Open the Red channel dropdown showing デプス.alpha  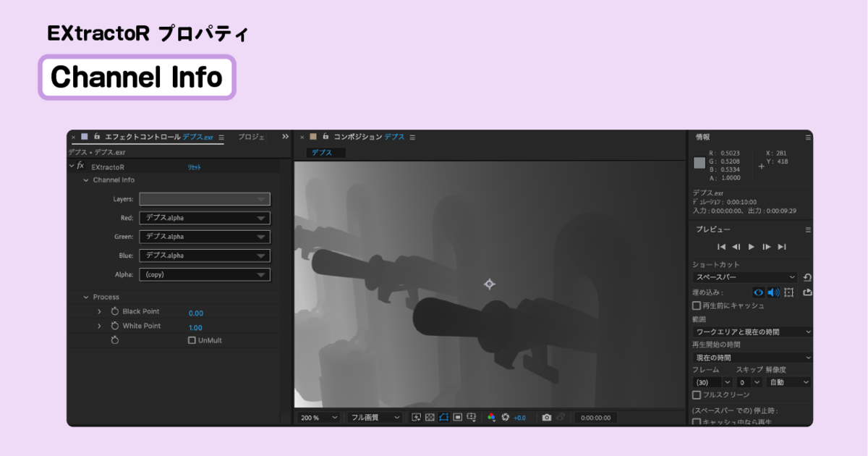click(204, 218)
